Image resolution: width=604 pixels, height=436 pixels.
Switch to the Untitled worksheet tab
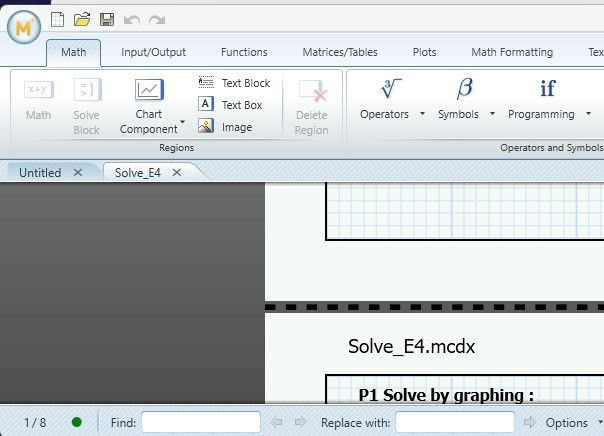click(x=41, y=173)
